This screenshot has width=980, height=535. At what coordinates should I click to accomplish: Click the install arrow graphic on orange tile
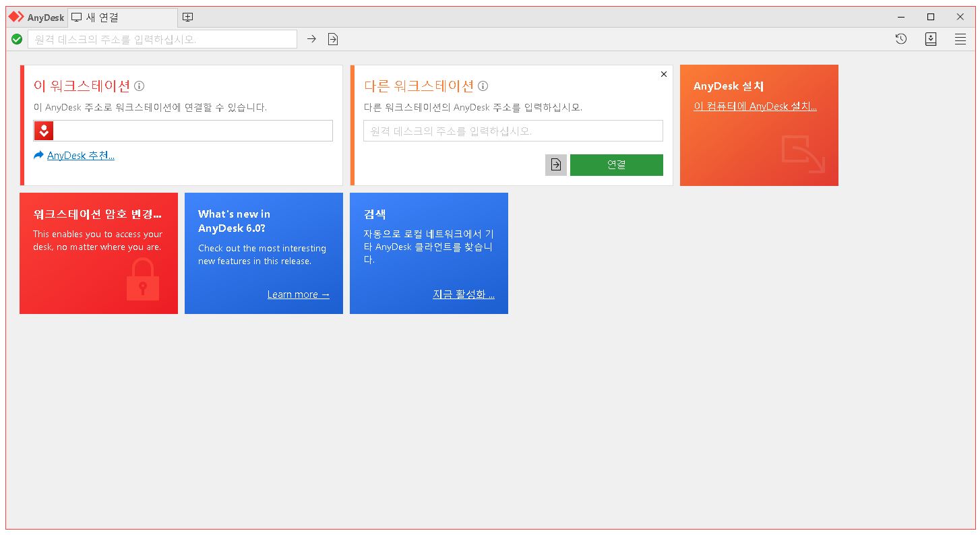pyautogui.click(x=803, y=154)
